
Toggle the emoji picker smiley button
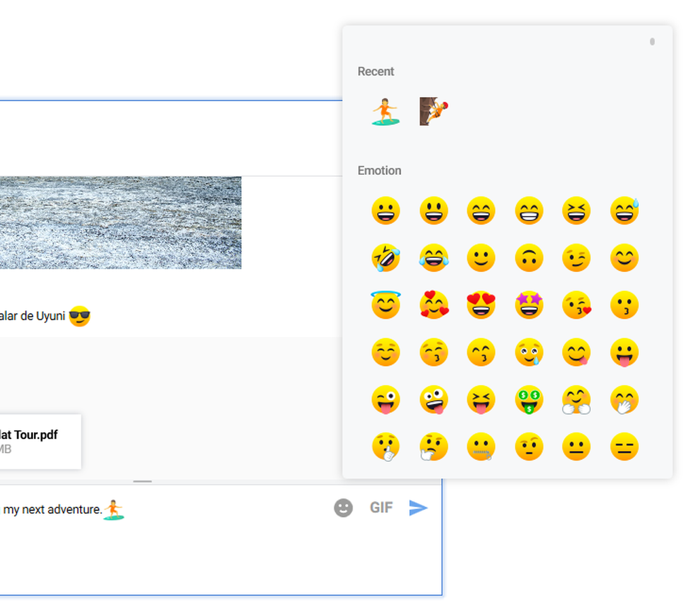(343, 508)
